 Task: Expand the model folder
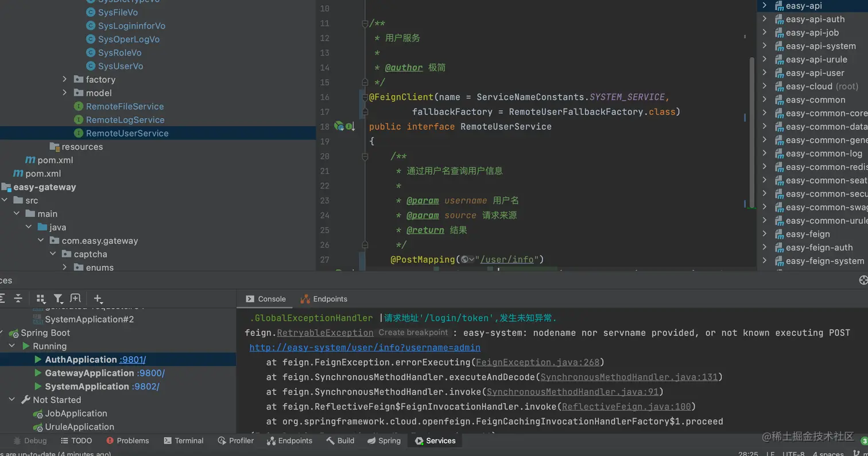(x=65, y=93)
